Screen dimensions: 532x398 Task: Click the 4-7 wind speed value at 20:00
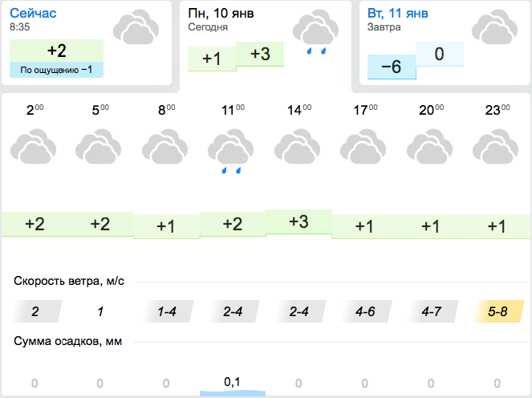431,311
